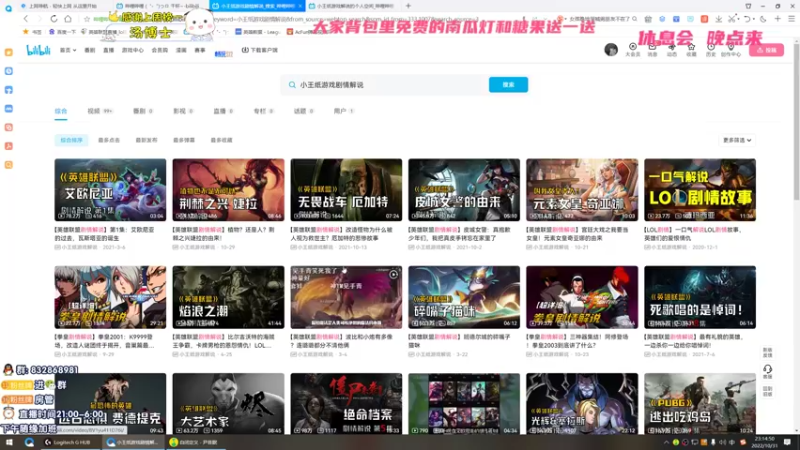Open 番剧 in the bilibili header
The height and width of the screenshot is (450, 800).
coord(90,50)
